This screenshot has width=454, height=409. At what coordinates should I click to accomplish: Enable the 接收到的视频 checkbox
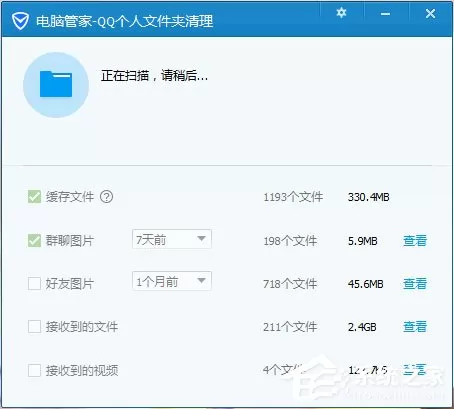pos(34,370)
